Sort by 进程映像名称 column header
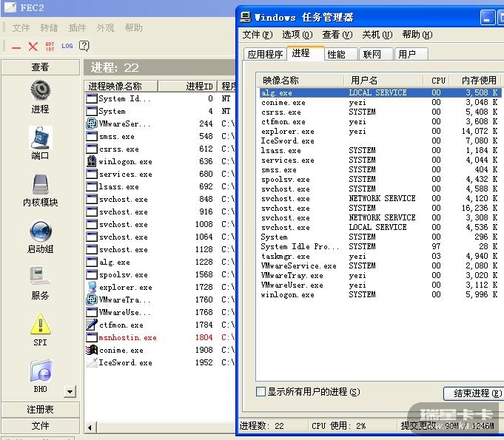This screenshot has width=504, height=440. [121, 86]
